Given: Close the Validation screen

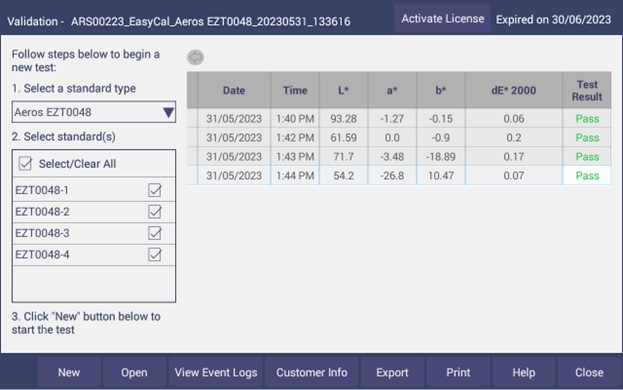Looking at the screenshot, I should point(589,373).
